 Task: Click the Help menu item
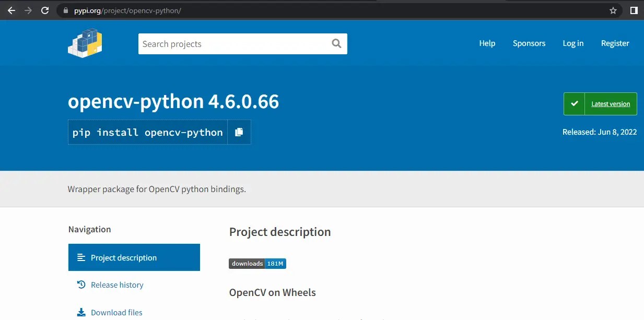pyautogui.click(x=487, y=43)
